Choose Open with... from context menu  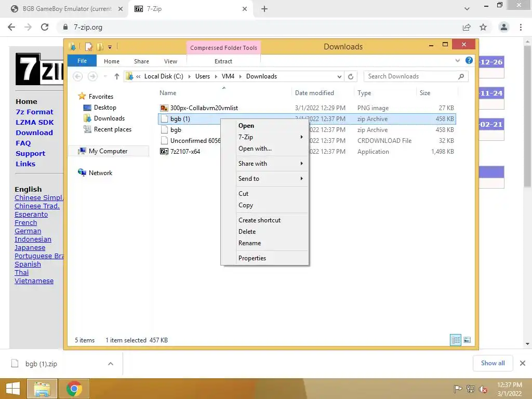[255, 149]
